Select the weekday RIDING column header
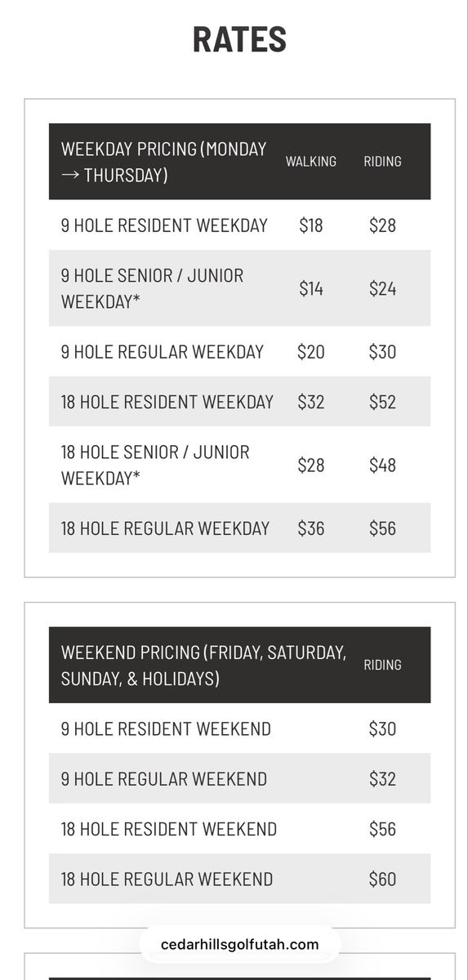Image resolution: width=468 pixels, height=980 pixels. coord(382,162)
